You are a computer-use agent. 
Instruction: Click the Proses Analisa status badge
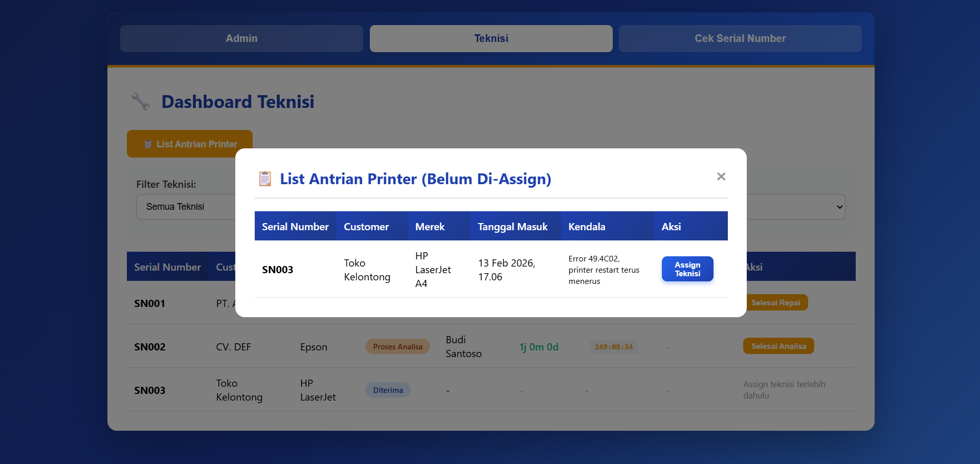tap(397, 347)
